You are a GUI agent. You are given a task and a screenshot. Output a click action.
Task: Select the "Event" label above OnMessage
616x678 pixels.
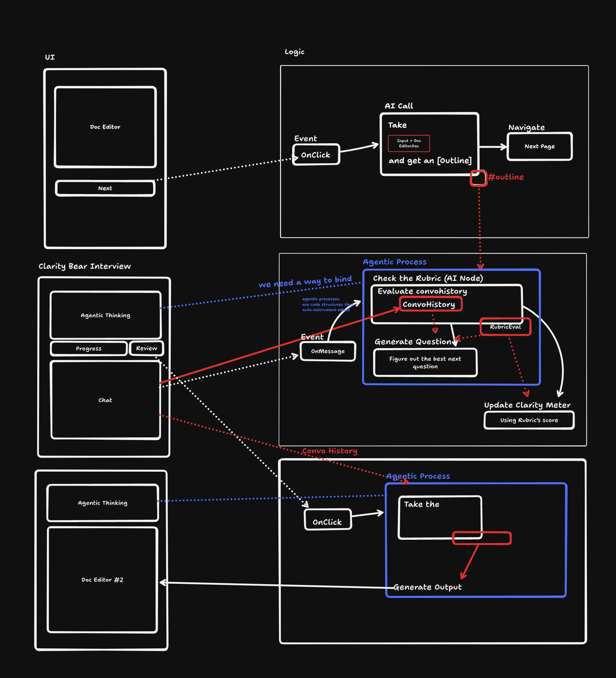pos(312,337)
